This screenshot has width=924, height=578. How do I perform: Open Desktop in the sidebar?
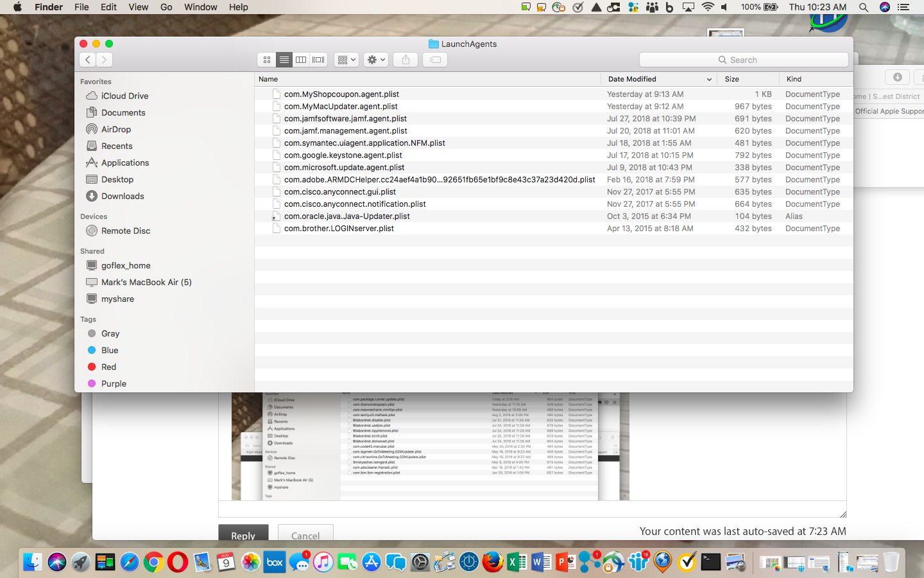(117, 179)
